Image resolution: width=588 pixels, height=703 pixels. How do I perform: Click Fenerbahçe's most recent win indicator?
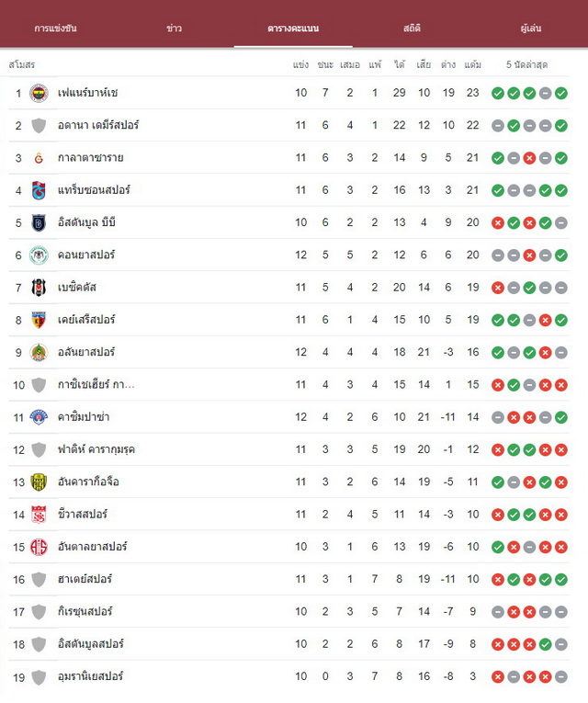(561, 93)
